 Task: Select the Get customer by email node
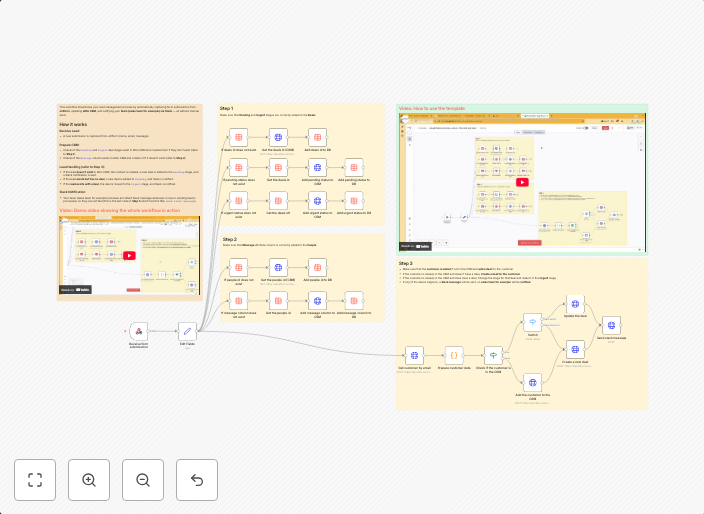tap(413, 355)
